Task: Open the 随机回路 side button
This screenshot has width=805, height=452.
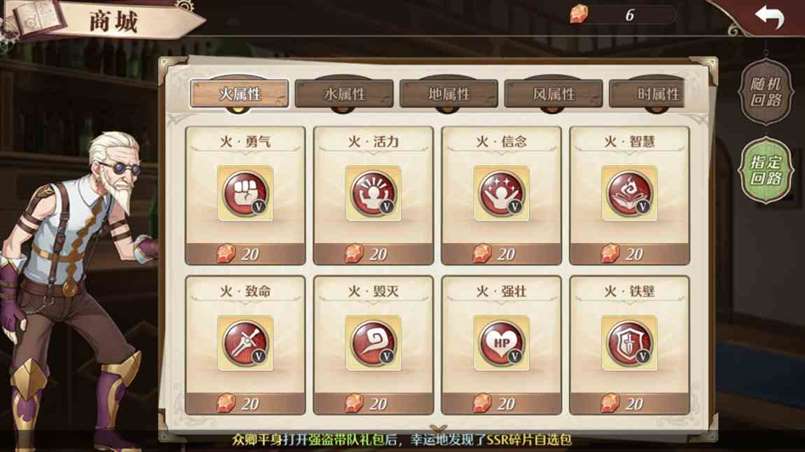Action: coord(765,92)
